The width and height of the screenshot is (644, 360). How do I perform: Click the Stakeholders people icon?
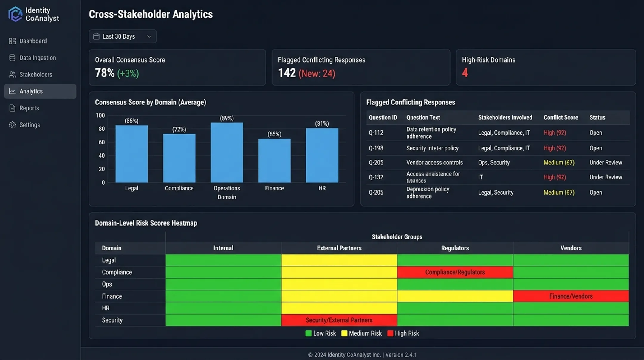pyautogui.click(x=12, y=74)
